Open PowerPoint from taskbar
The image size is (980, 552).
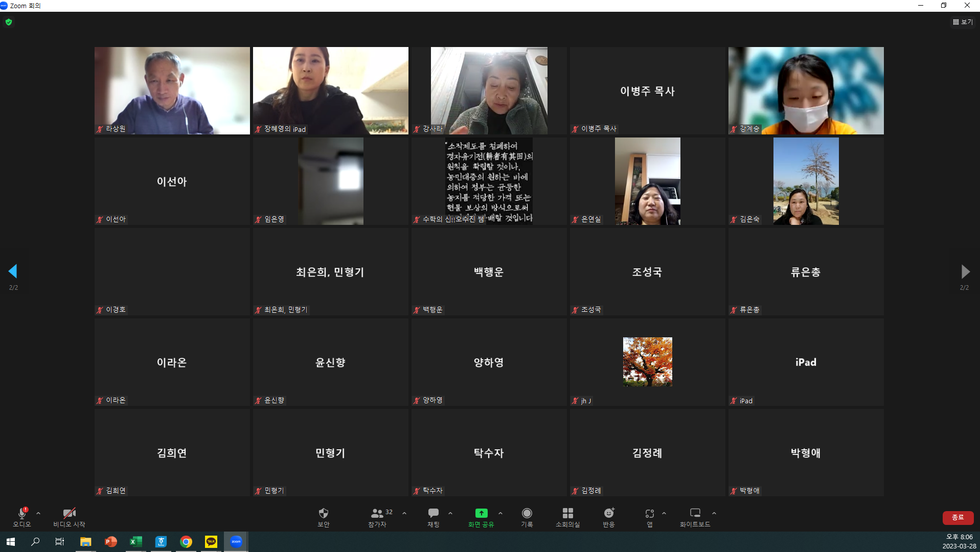coord(110,542)
